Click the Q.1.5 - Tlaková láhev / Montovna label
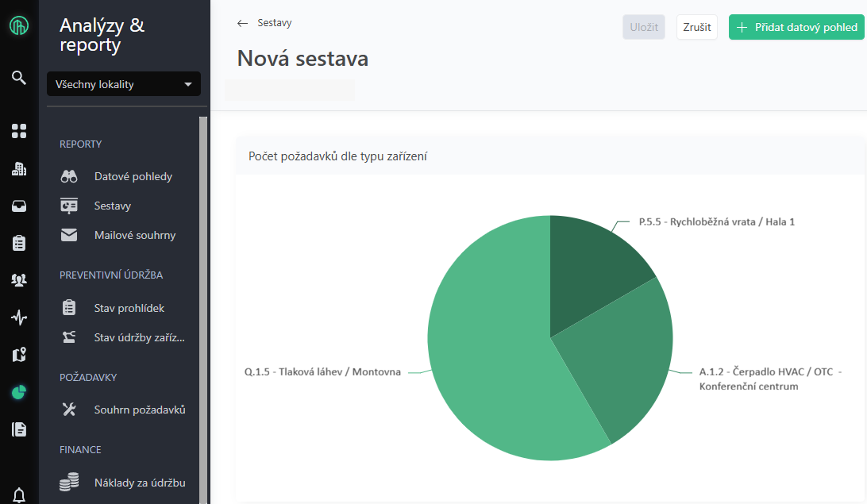This screenshot has height=504, width=867. (x=322, y=372)
